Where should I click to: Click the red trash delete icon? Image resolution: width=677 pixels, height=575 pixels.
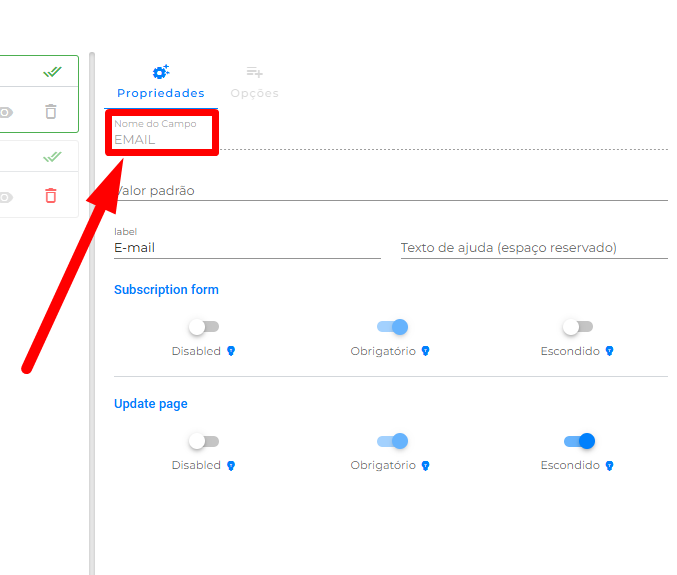[51, 196]
